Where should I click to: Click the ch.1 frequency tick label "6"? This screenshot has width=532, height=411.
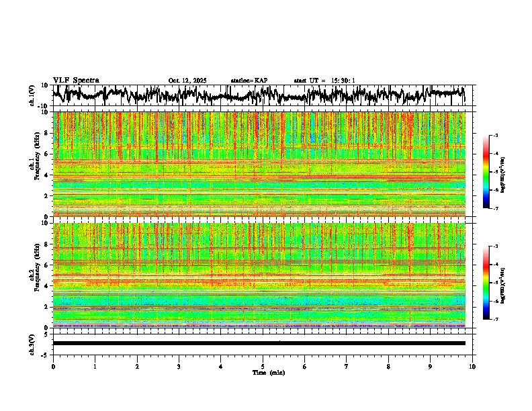pyautogui.click(x=47, y=154)
